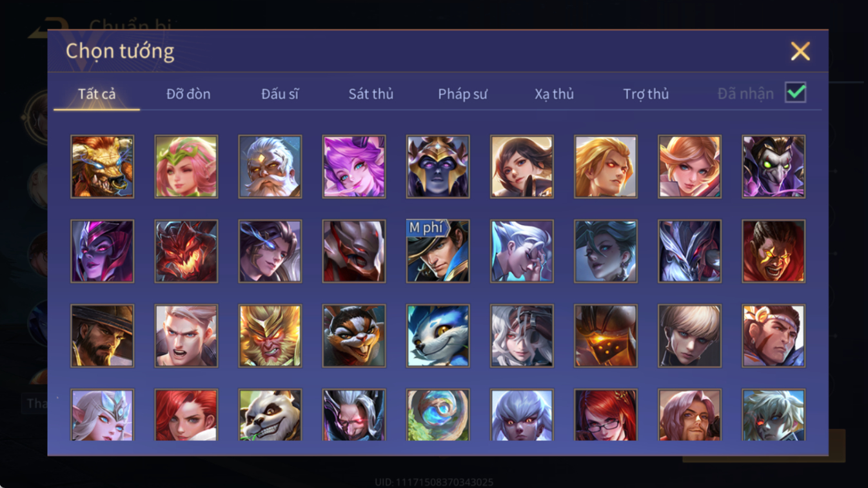Open the Đấu sĩ tab
This screenshot has width=868, height=488.
pos(280,94)
